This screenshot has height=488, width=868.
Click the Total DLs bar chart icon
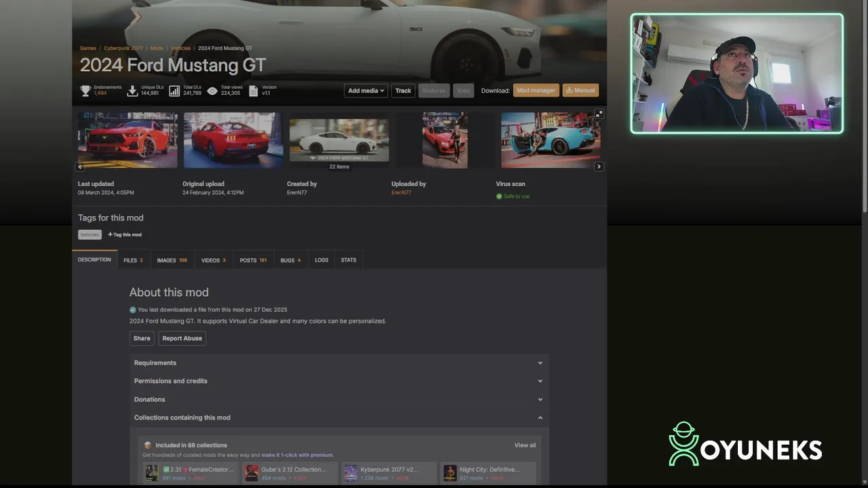[174, 90]
